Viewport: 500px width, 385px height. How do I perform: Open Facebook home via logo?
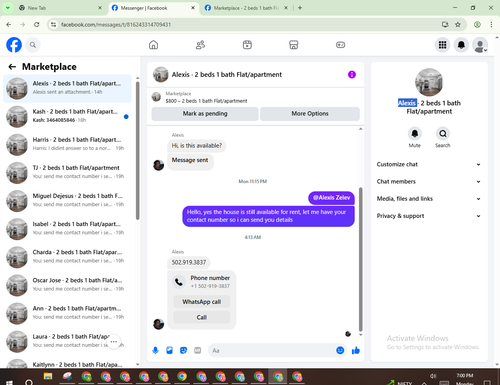[x=14, y=45]
